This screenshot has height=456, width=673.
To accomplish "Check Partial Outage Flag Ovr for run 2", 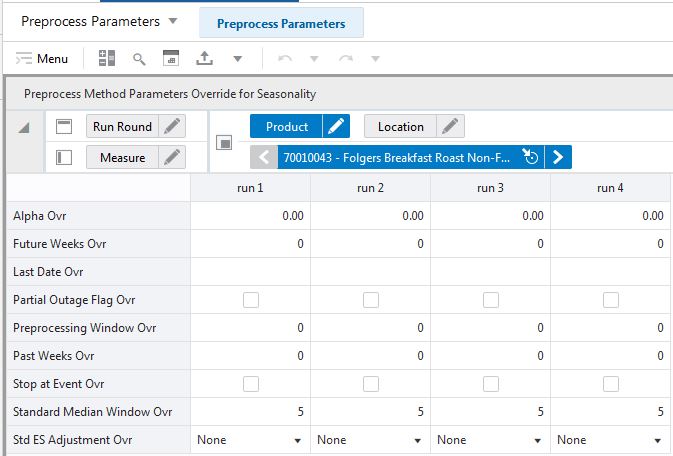I will (x=371, y=300).
